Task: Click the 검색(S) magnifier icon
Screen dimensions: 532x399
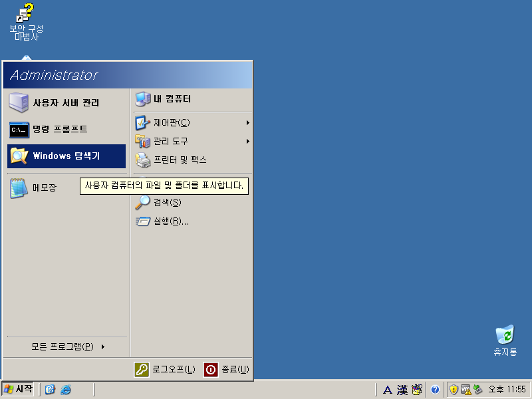Action: point(142,202)
